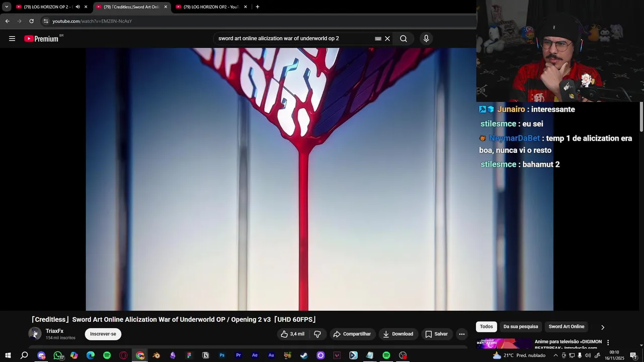The height and width of the screenshot is (362, 644).
Task: Switch to the first LOG HORIZON OP 2 tab
Action: (44, 7)
